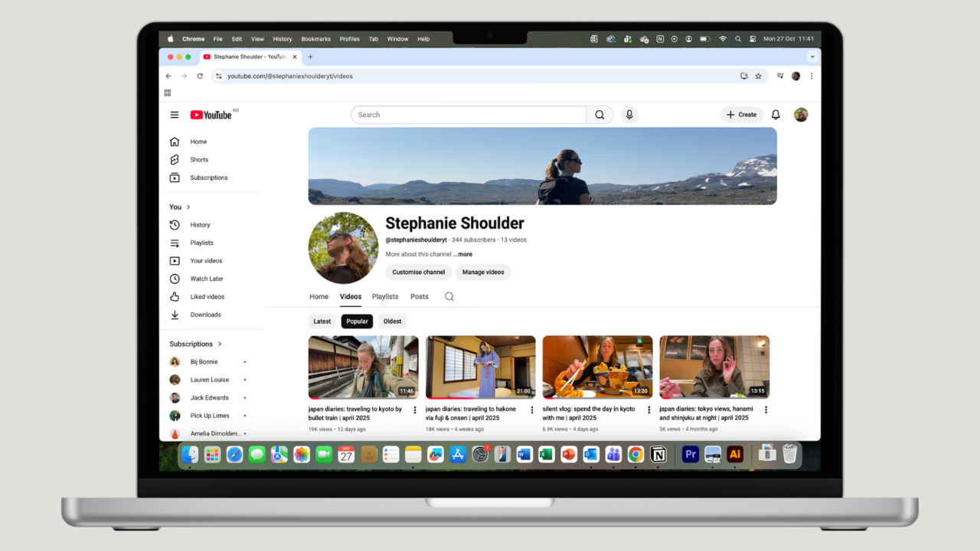Screen dimensions: 980x551
Task: Open the Chrome apps grid in bookmarks bar
Action: pyautogui.click(x=168, y=93)
